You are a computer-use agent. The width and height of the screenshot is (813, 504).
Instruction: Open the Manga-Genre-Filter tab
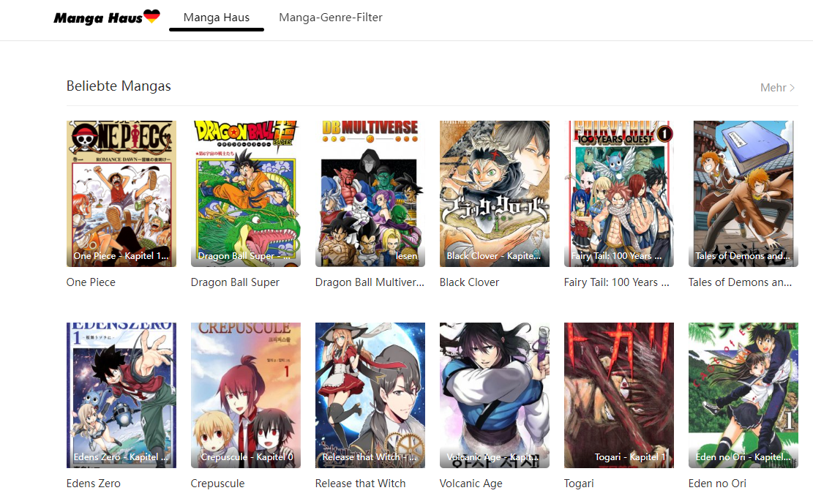[331, 18]
